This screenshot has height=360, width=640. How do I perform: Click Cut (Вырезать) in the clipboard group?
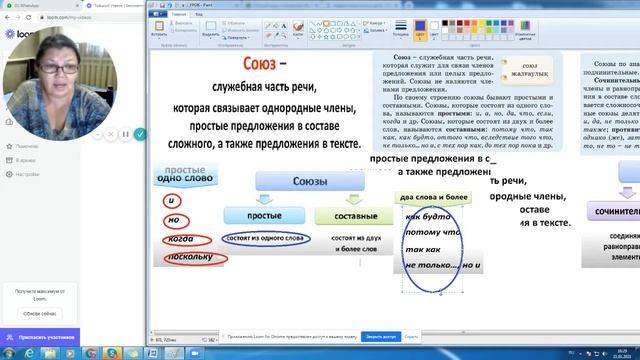181,23
